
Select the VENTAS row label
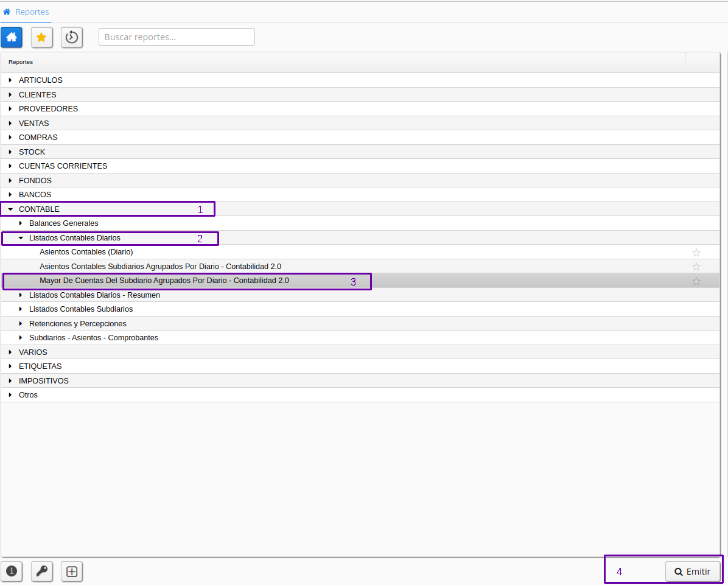(x=34, y=123)
